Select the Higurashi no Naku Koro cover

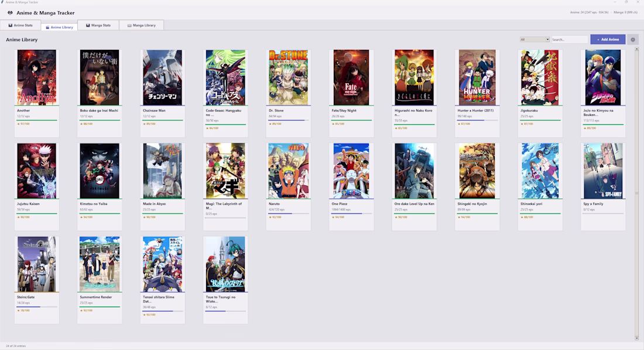pyautogui.click(x=414, y=77)
